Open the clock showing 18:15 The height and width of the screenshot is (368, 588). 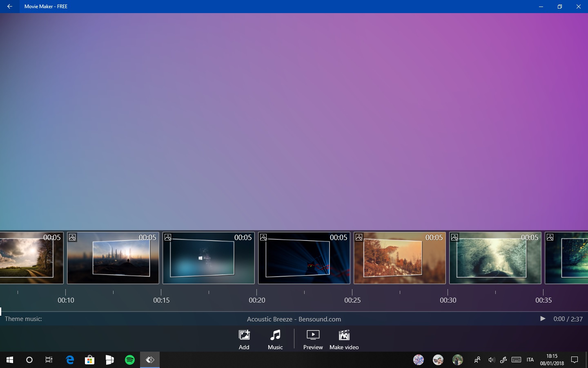(552, 360)
